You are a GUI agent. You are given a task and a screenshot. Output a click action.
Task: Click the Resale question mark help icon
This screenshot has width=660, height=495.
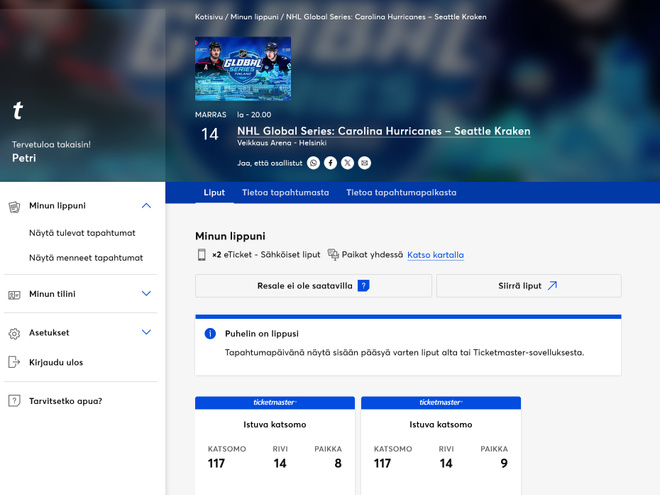coord(363,286)
